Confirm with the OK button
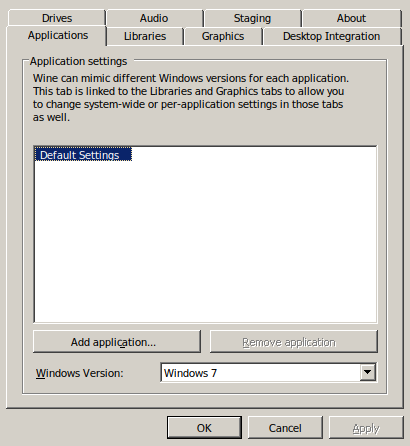The width and height of the screenshot is (410, 446). point(204,428)
